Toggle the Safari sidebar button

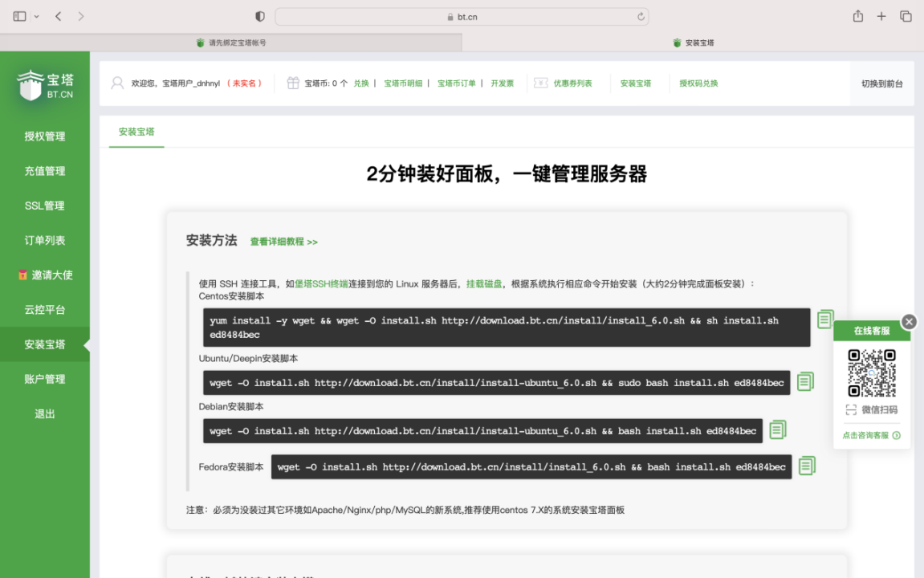coord(19,17)
